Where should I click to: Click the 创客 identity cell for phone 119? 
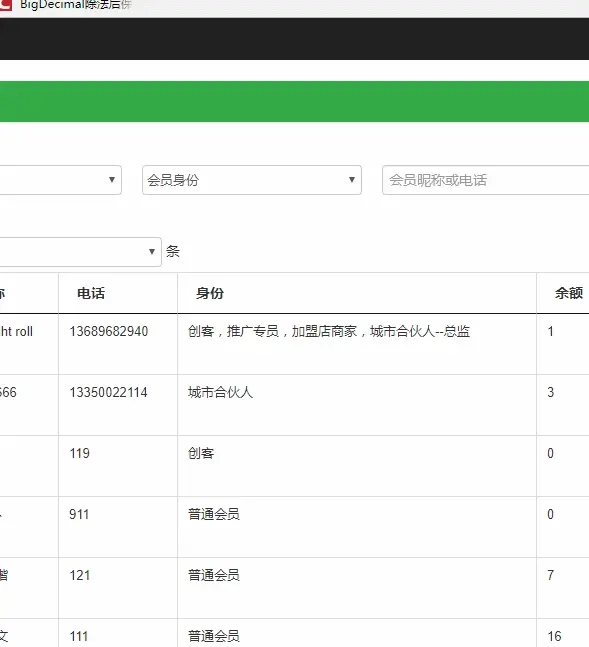[357, 466]
